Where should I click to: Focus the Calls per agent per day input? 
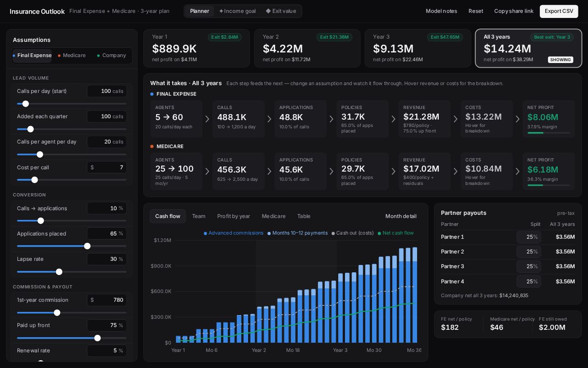click(107, 142)
